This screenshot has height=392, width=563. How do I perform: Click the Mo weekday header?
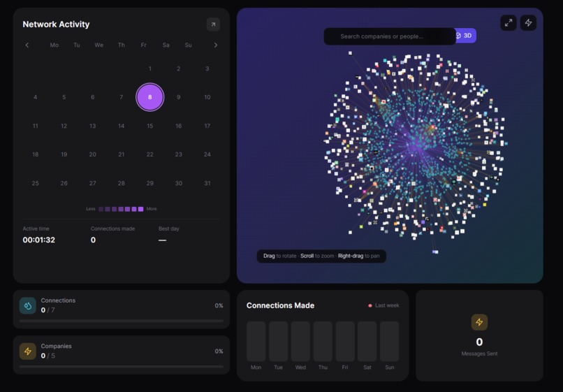[x=54, y=45]
